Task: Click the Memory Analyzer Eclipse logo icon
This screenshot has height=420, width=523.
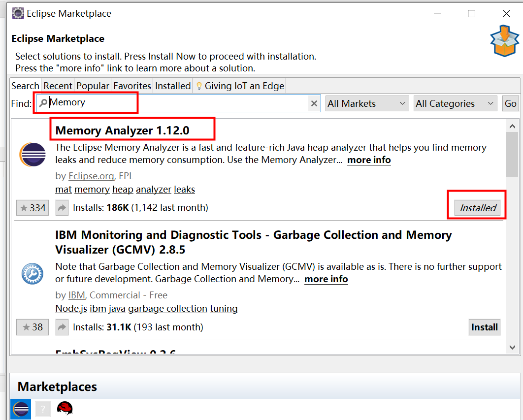Action: tap(33, 155)
